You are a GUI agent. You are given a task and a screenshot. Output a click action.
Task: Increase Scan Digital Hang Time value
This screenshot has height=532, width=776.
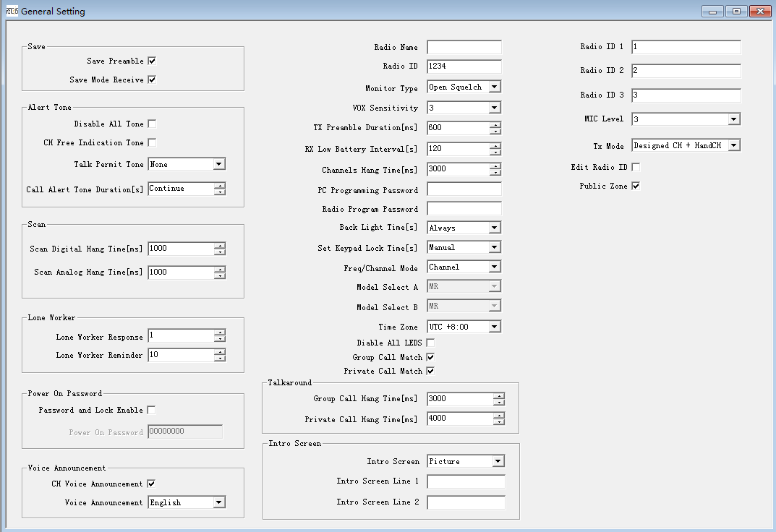tap(220, 246)
